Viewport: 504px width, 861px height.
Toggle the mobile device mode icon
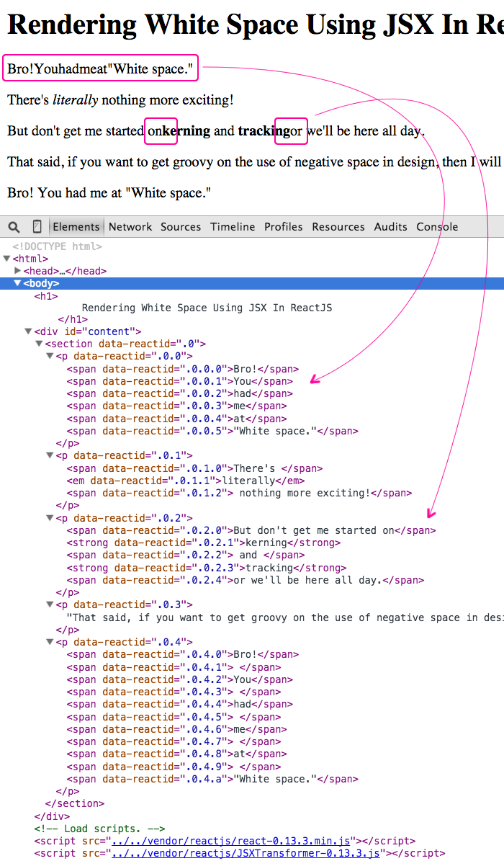pos(37,227)
